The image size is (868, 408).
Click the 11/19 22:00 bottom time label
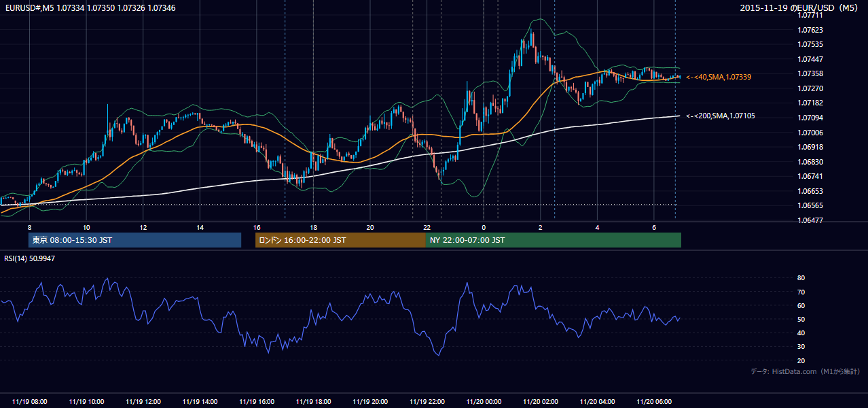pyautogui.click(x=427, y=402)
